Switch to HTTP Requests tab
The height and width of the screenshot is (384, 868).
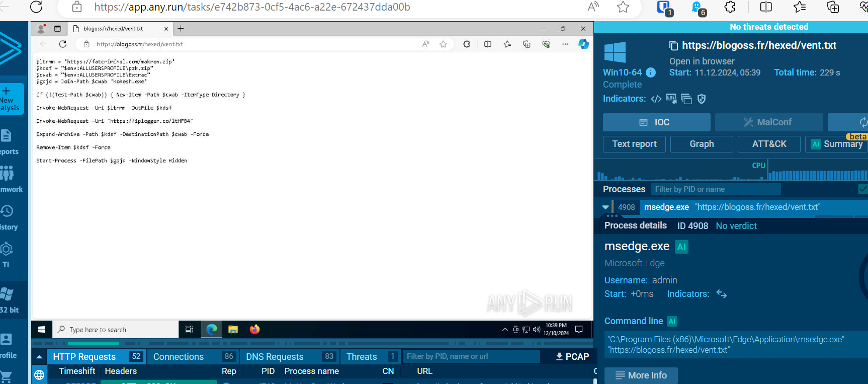97,357
